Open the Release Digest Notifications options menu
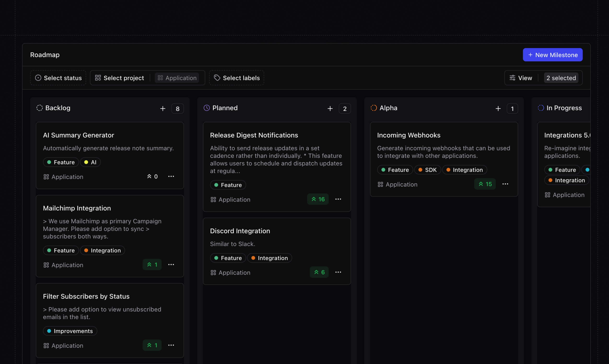 click(x=338, y=199)
